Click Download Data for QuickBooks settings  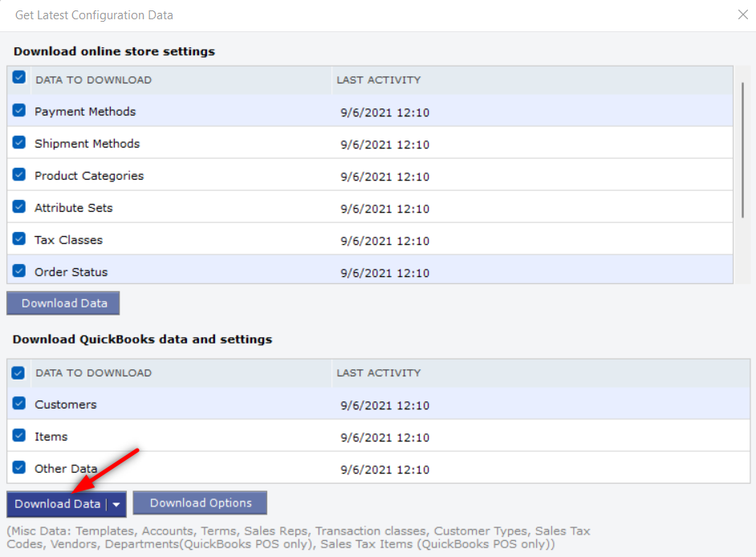(57, 505)
